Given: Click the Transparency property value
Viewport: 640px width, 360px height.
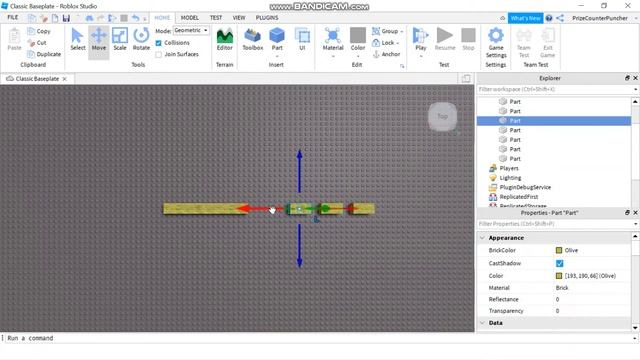Looking at the screenshot, I should pyautogui.click(x=558, y=311).
